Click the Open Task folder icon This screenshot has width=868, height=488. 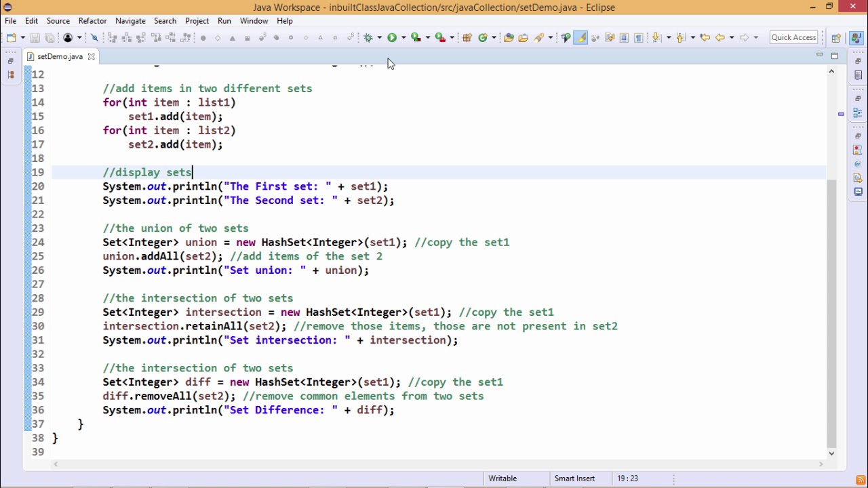click(524, 38)
